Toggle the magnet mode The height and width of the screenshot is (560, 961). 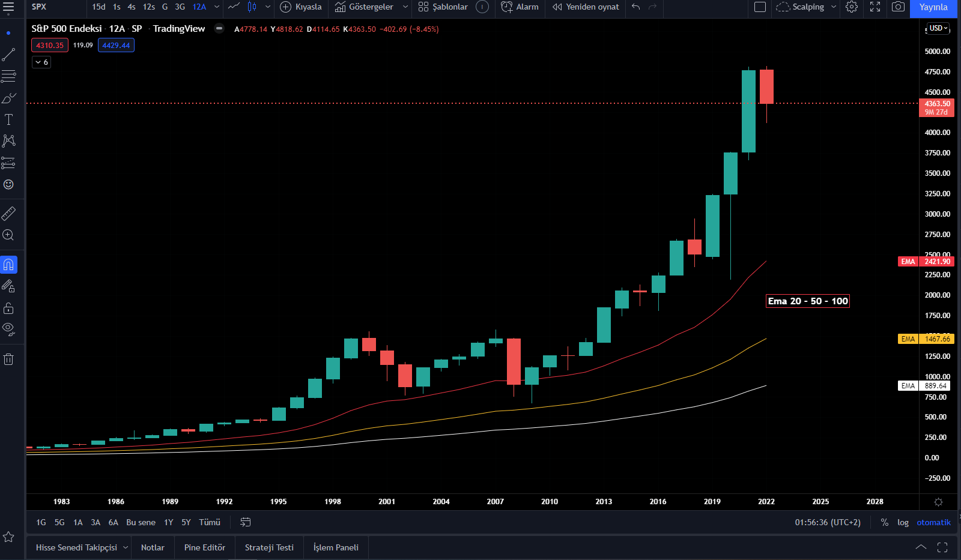[x=8, y=265]
